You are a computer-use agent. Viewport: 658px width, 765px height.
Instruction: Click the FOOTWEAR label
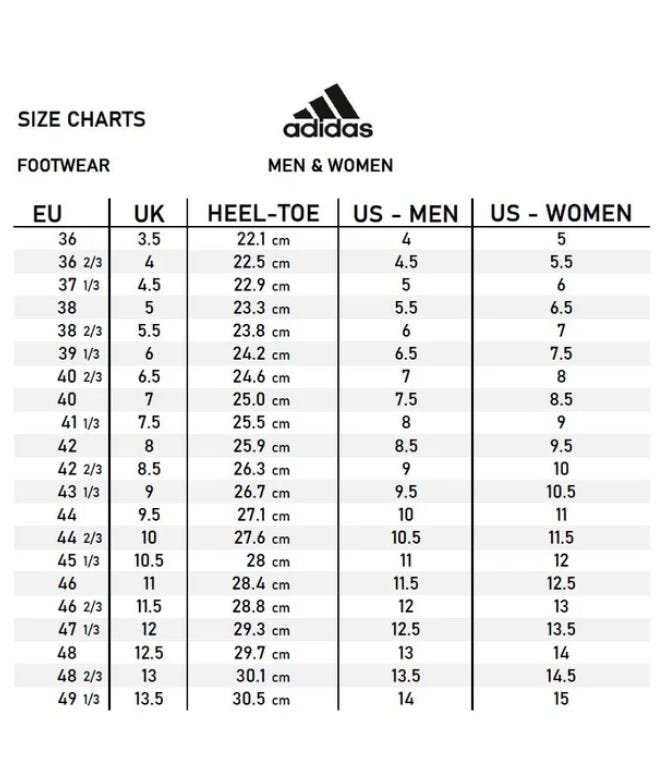coord(63,165)
